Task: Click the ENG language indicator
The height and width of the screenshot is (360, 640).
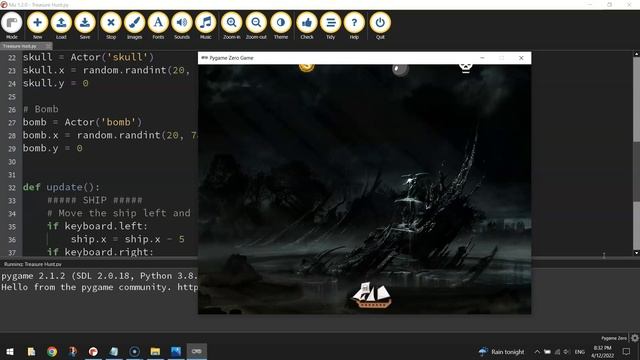Action: coord(580,351)
